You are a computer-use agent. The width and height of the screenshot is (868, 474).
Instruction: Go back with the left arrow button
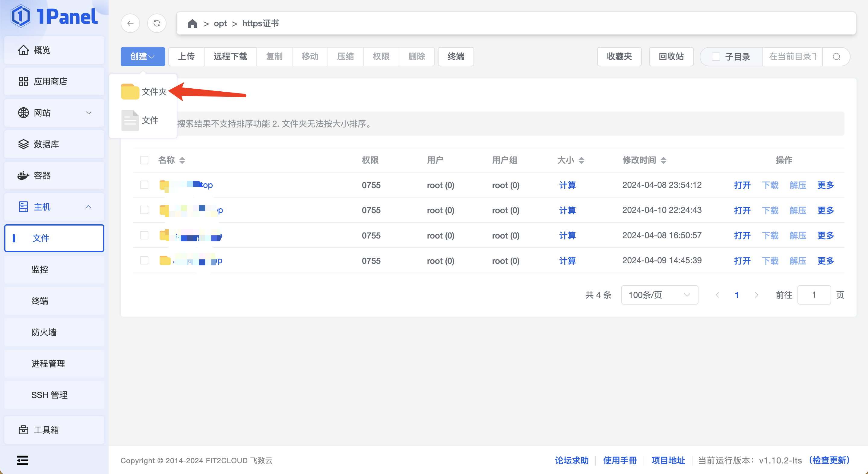click(x=130, y=23)
